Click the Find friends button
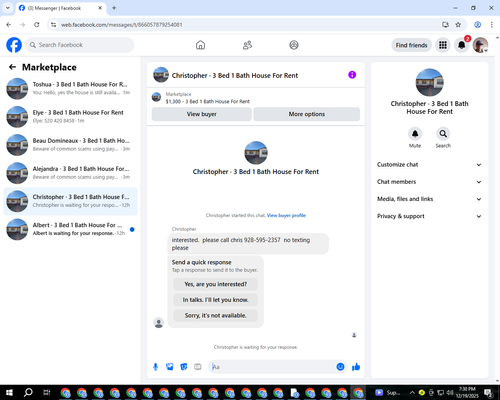 [x=411, y=45]
